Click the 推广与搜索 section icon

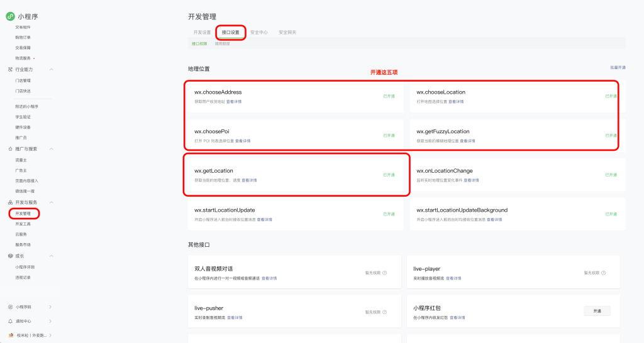point(10,149)
